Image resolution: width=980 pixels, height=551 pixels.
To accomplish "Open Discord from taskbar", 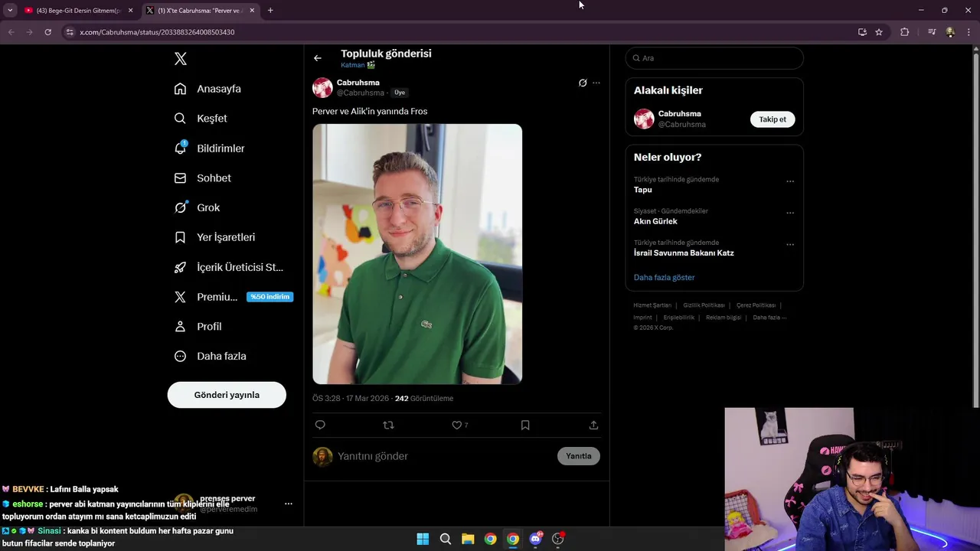I will (535, 539).
